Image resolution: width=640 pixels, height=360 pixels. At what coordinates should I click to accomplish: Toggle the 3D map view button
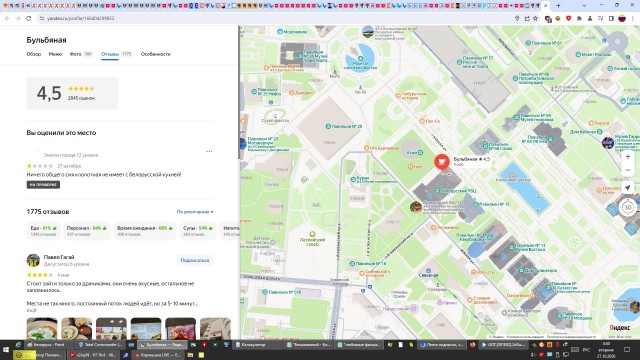pyautogui.click(x=628, y=207)
